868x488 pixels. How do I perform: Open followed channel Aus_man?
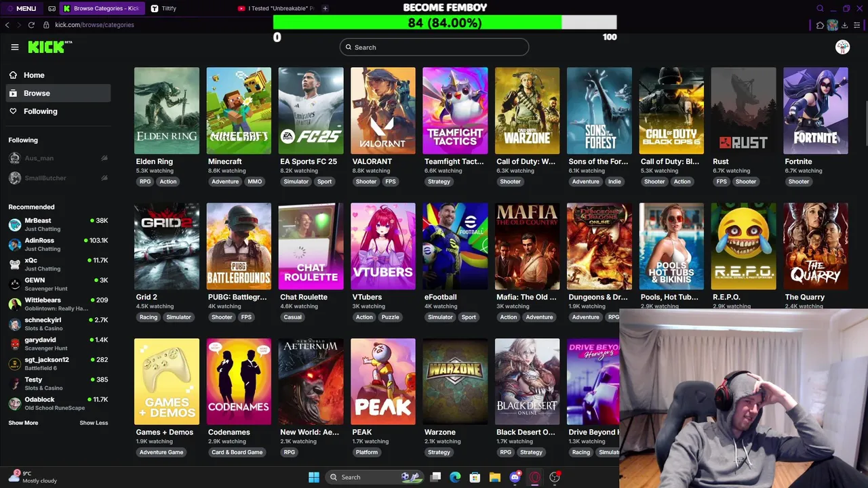coord(58,158)
